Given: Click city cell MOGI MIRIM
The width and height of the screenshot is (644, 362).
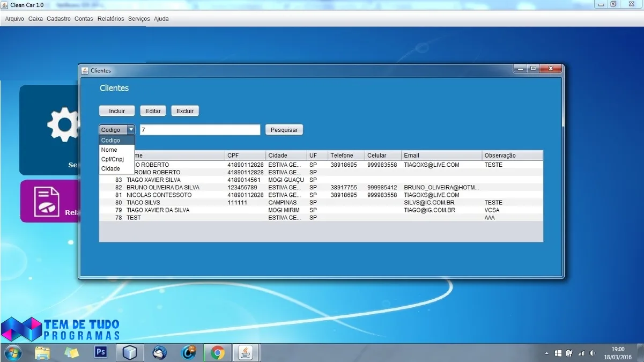Looking at the screenshot, I should point(286,210).
